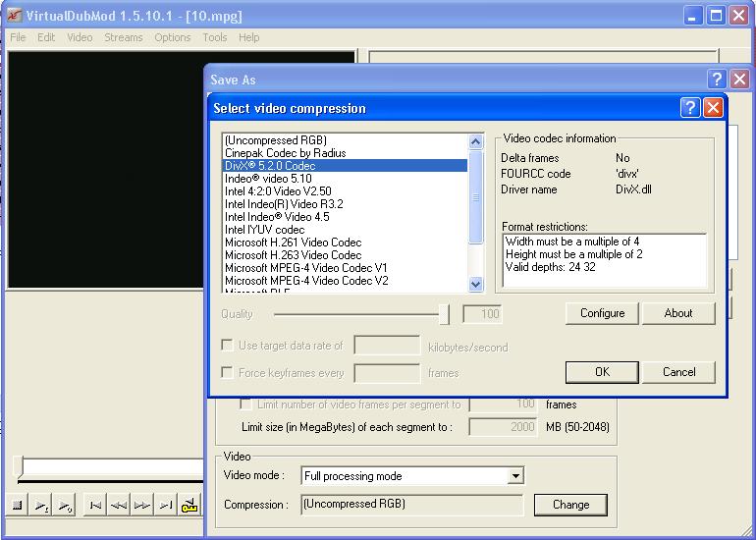756x540 pixels.
Task: Jump to the end of the video
Action: click(x=166, y=506)
